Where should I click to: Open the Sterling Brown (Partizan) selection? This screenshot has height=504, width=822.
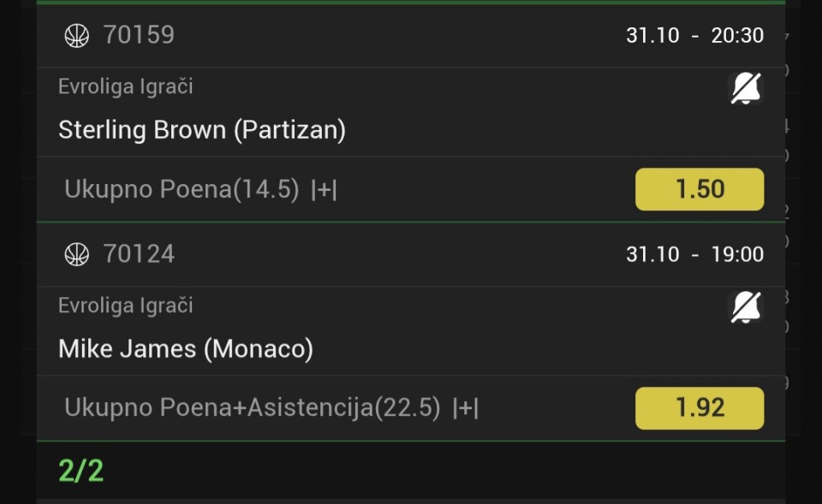[202, 130]
